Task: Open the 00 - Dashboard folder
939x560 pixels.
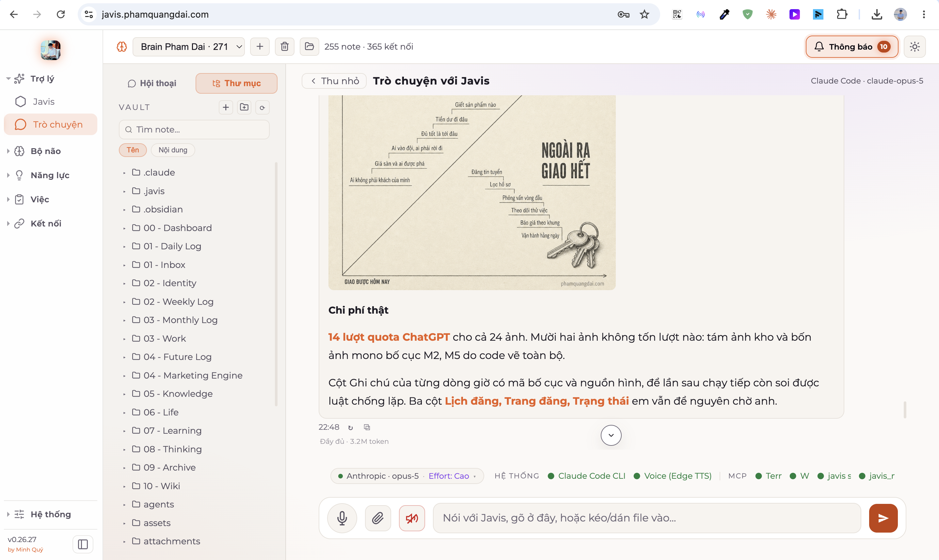Action: coord(177,228)
